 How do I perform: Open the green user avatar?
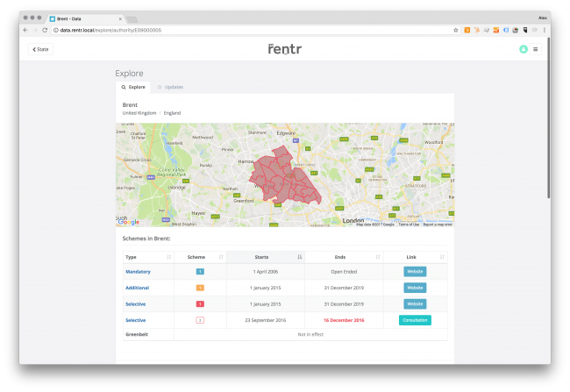click(x=524, y=49)
